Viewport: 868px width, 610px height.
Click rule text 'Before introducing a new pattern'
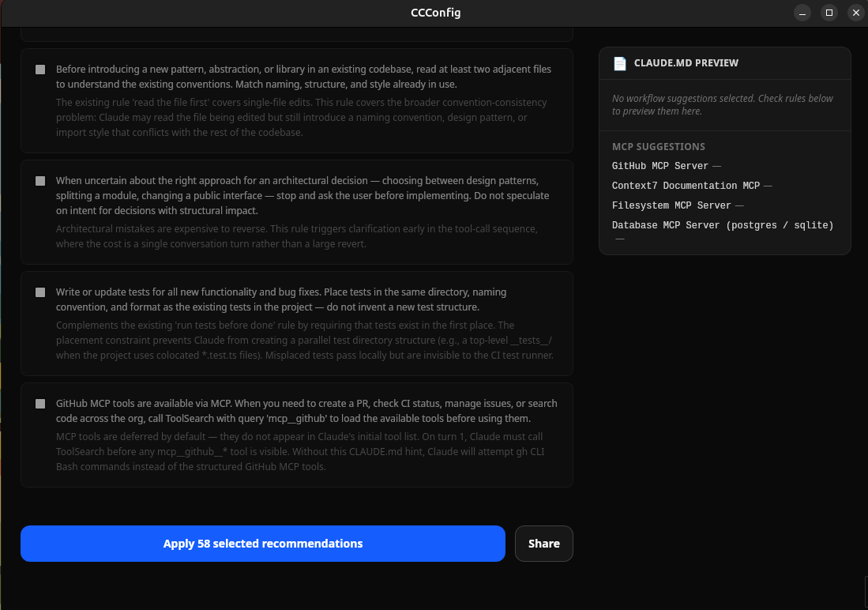pos(303,77)
